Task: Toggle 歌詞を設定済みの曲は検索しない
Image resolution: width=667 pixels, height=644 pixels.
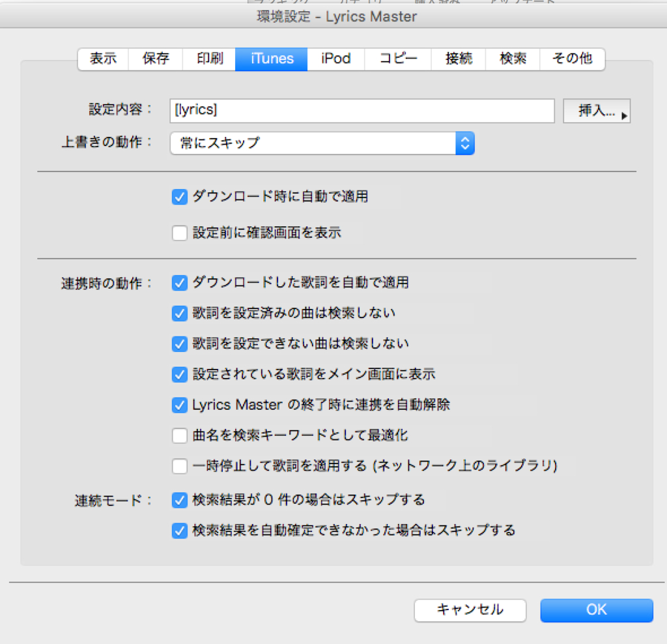Action: (179, 314)
